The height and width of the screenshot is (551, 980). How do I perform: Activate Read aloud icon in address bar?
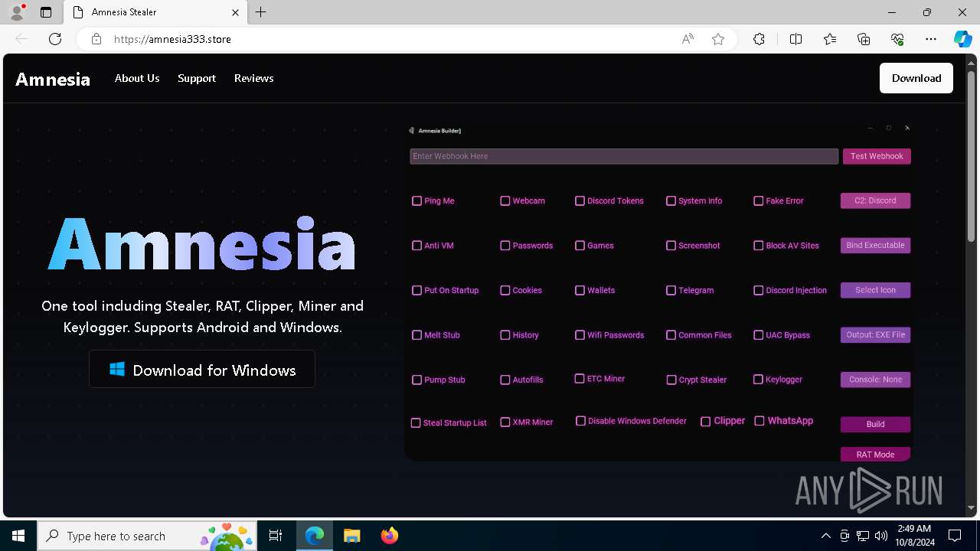[688, 39]
